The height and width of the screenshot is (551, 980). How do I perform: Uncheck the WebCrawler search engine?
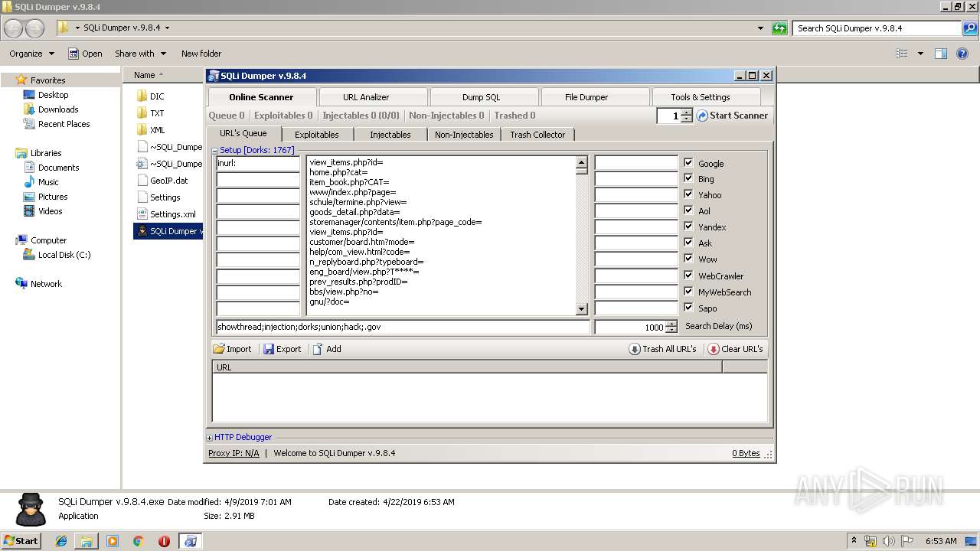(x=688, y=275)
